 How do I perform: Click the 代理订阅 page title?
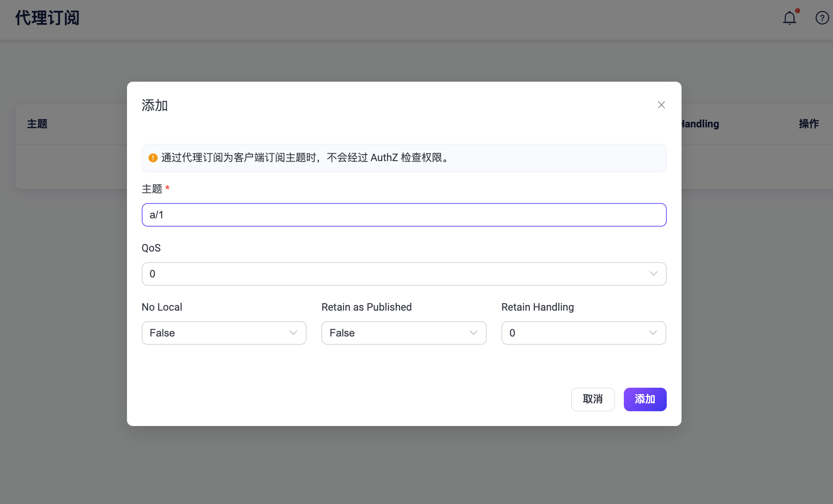(x=47, y=18)
